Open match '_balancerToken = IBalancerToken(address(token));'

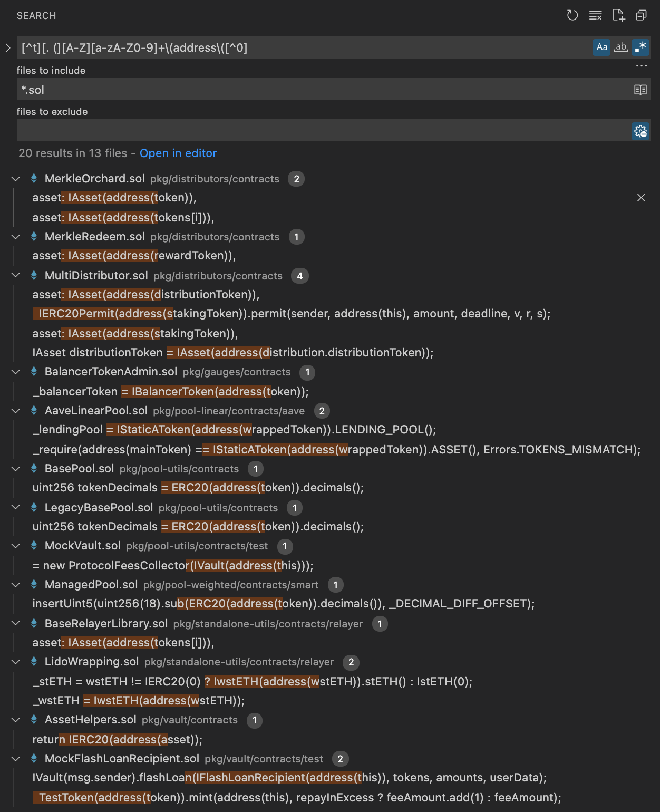171,392
